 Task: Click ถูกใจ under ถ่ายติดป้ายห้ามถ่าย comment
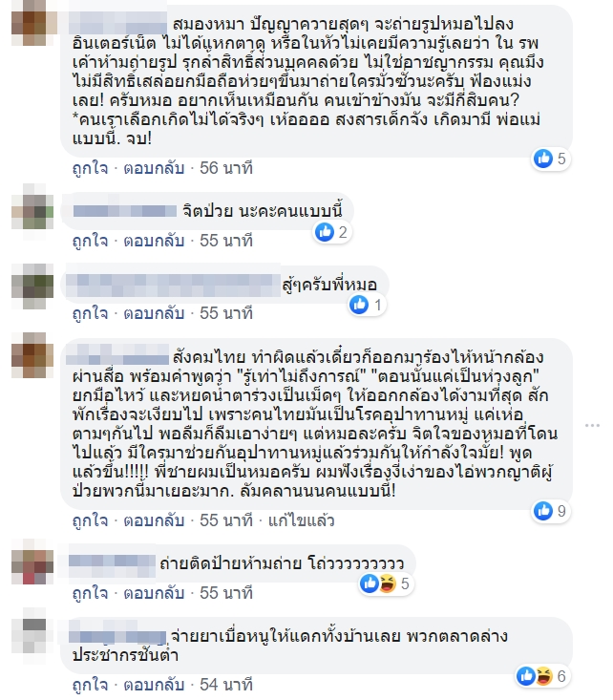point(90,593)
